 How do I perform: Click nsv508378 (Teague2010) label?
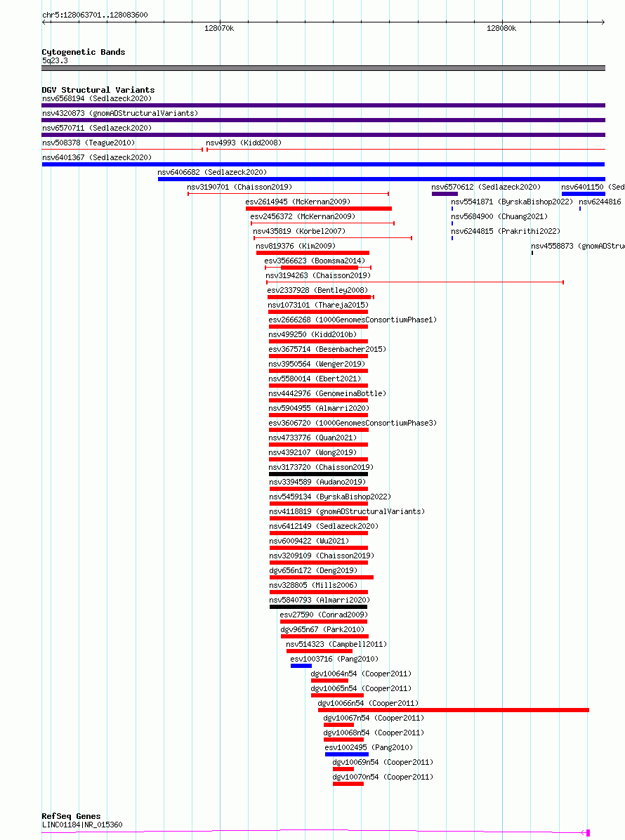coord(88,143)
